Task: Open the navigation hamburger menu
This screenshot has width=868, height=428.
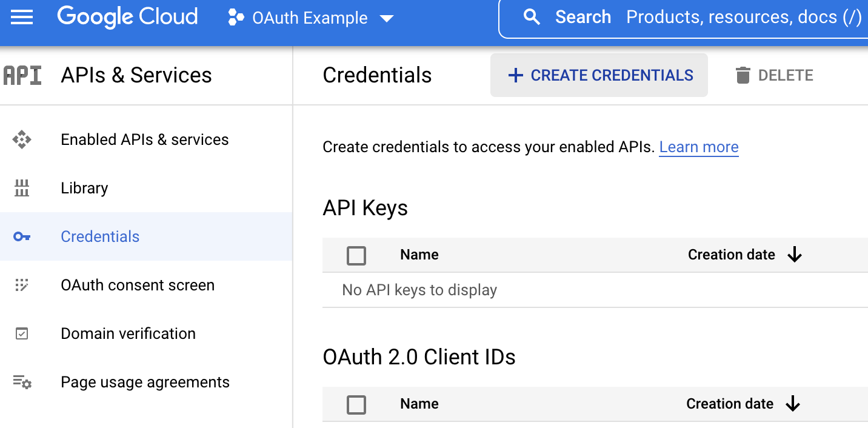Action: 22,17
